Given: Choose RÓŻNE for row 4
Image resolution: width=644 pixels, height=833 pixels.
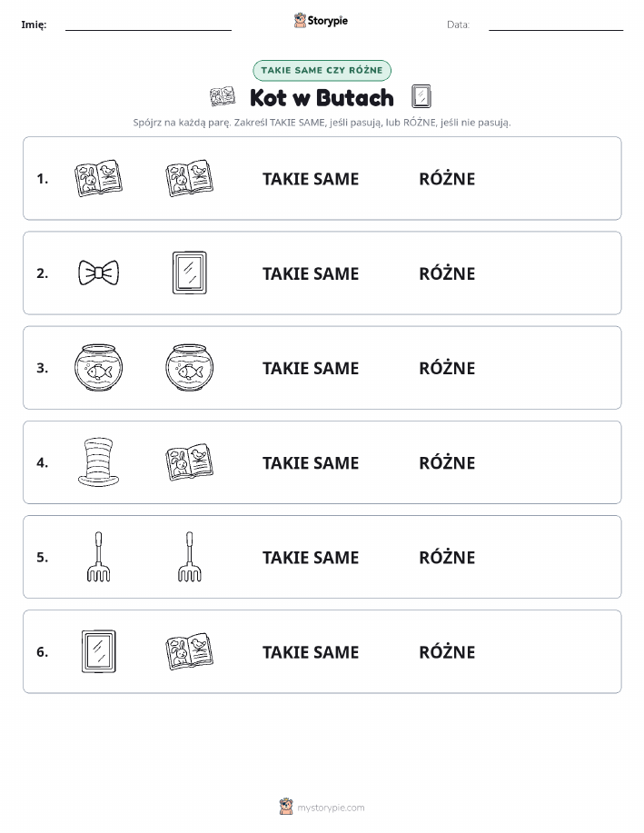Looking at the screenshot, I should (x=448, y=462).
